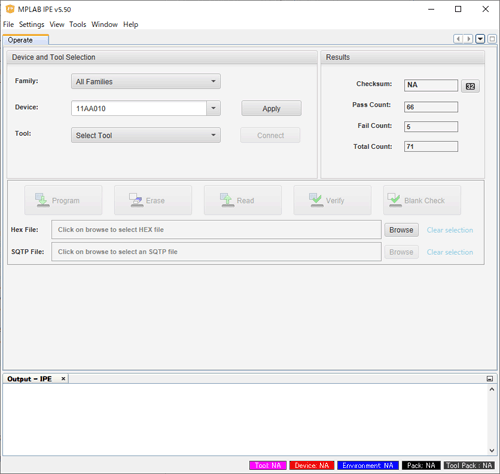This screenshot has height=474, width=500.
Task: Open the Family dropdown showing All Families
Action: 146,81
